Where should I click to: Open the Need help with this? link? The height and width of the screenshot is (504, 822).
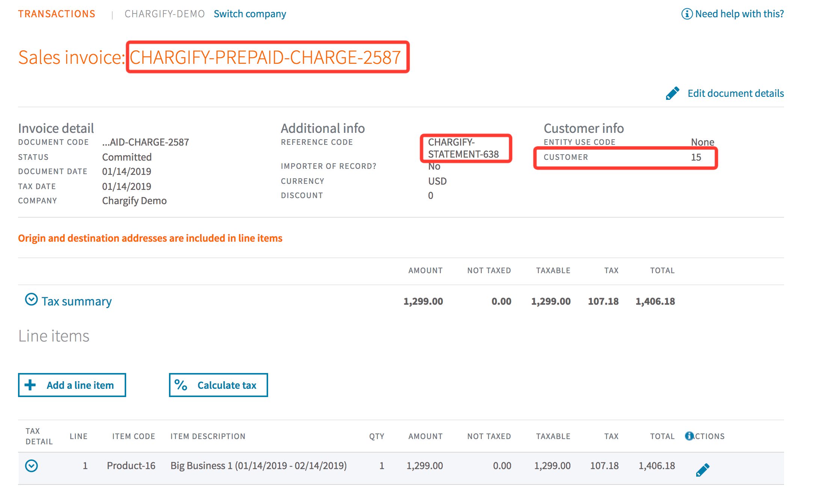[x=739, y=14]
